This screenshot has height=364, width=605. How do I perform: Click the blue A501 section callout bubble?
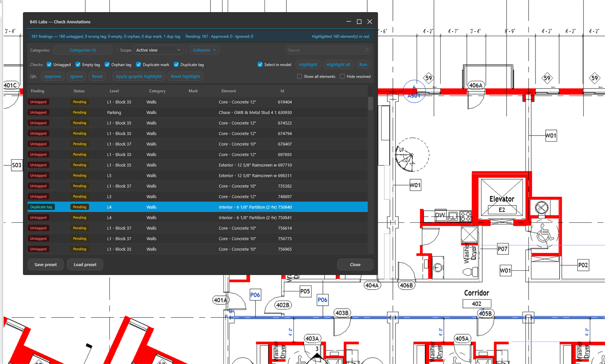coord(414,92)
